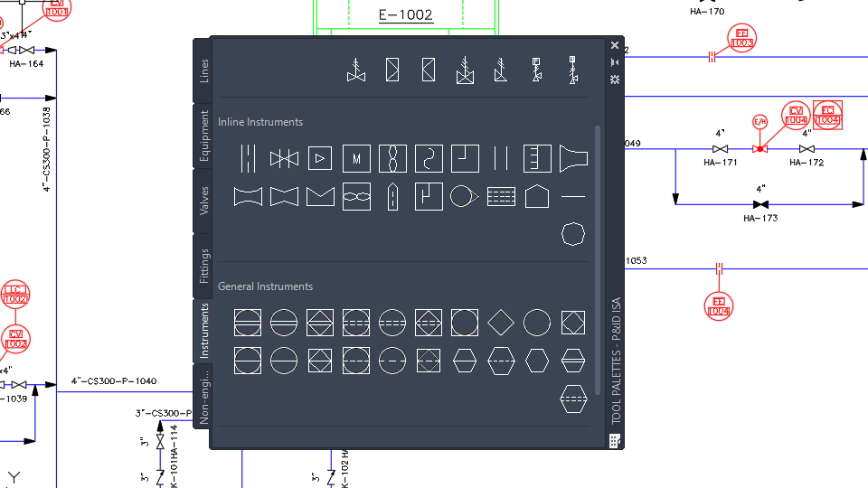Select squared circle with double solid line
868x488 pixels.
tap(248, 323)
